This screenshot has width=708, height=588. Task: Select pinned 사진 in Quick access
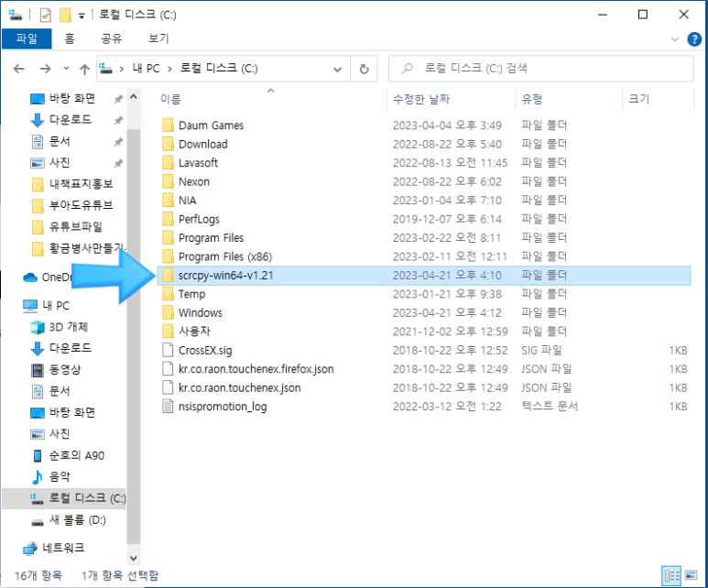pos(60,163)
